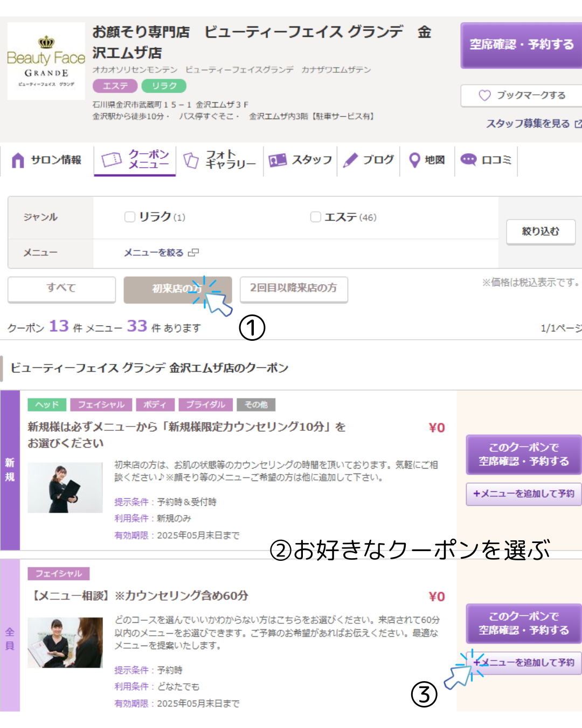Add menu to the メニュー相談 coupon
The width and height of the screenshot is (582, 728).
(524, 663)
